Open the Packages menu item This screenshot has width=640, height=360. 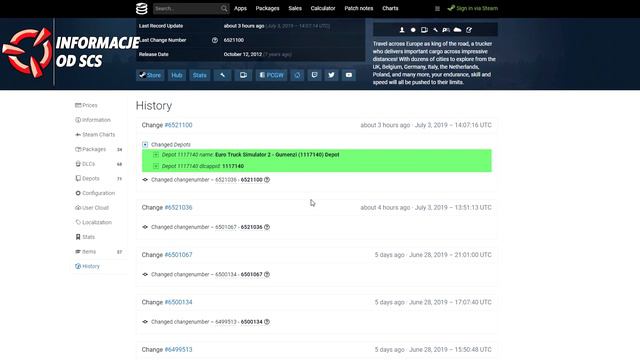pos(267,8)
